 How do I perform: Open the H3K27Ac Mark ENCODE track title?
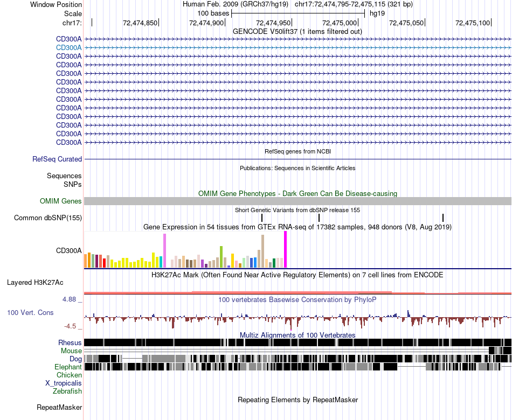click(x=297, y=275)
